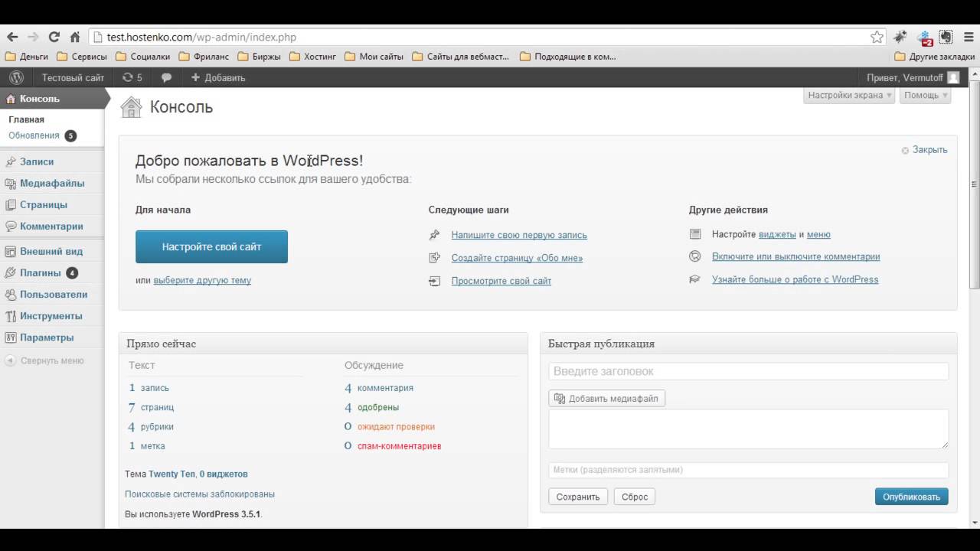
Task: Click Добавить медиафайл button
Action: click(606, 399)
